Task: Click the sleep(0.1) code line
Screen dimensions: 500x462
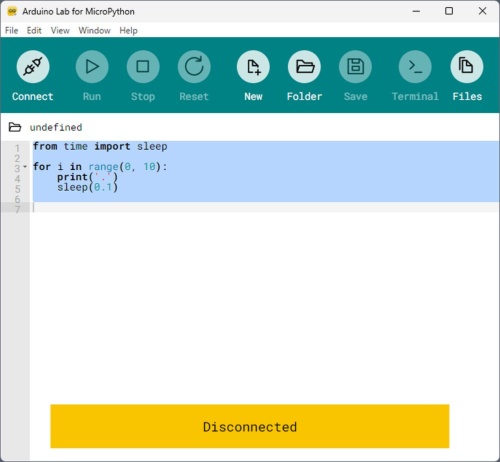Action: 87,187
